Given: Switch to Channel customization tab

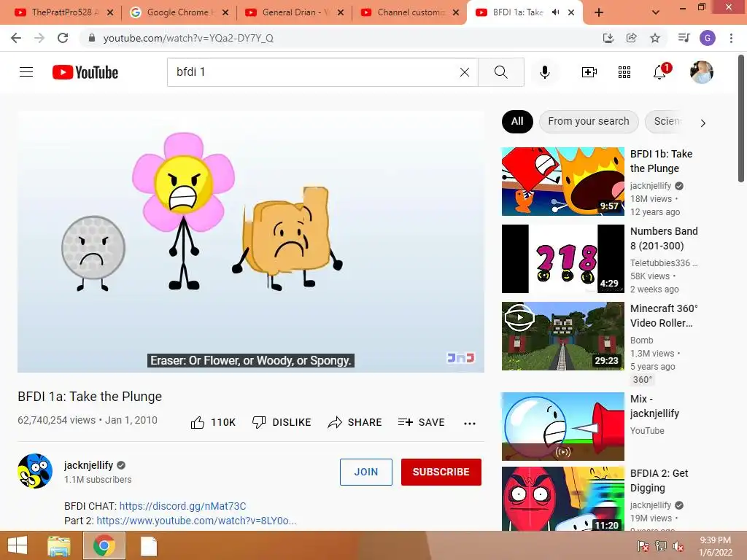Looking at the screenshot, I should (409, 12).
